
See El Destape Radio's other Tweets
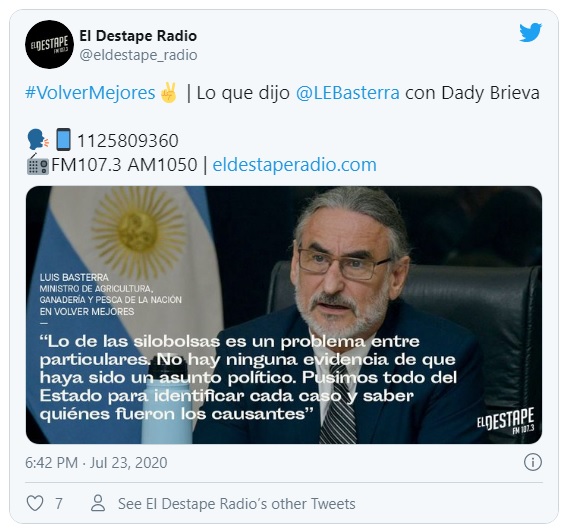coord(237,504)
